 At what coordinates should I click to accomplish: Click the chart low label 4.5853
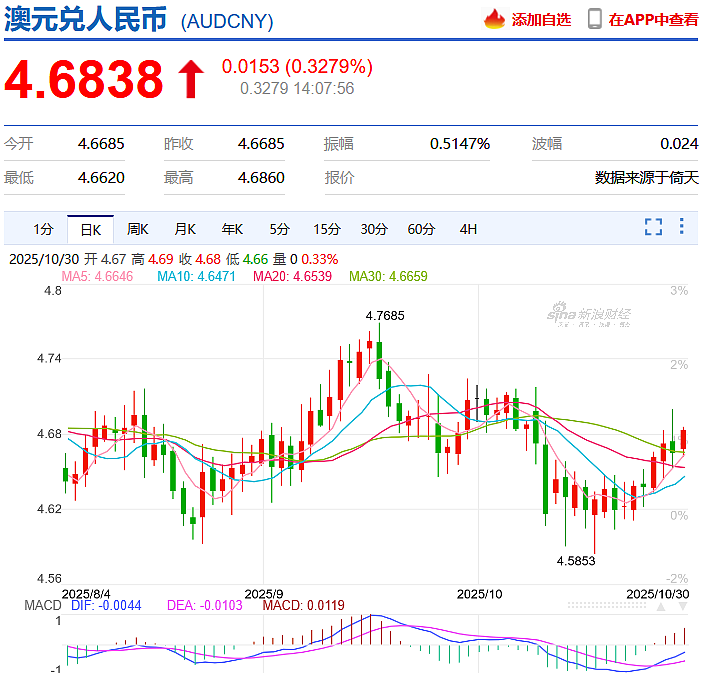576,561
